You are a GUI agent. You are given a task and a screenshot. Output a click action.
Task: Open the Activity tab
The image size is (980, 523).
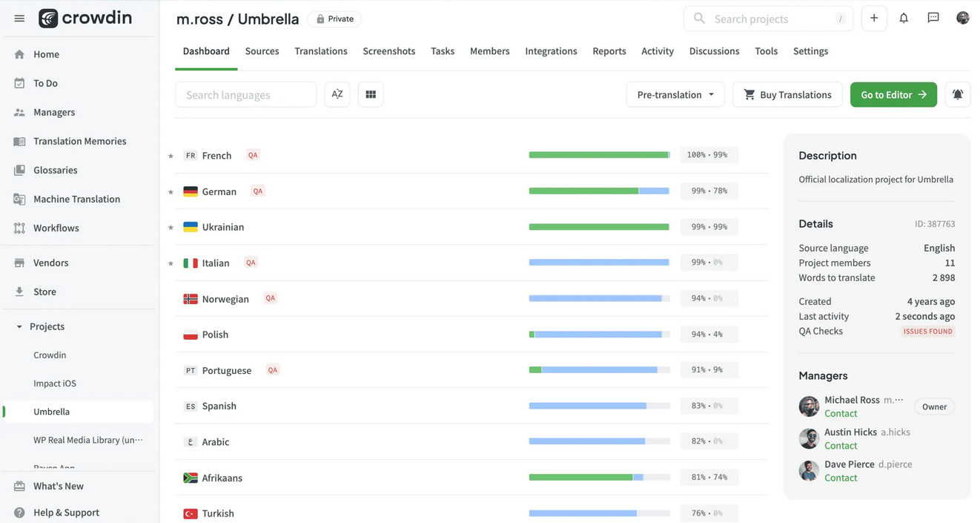(x=658, y=51)
